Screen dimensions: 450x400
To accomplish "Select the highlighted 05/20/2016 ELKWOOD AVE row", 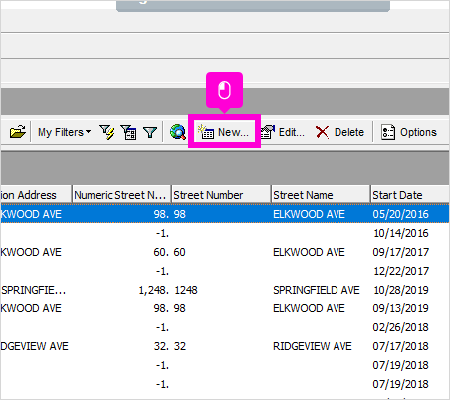I will 225,214.
